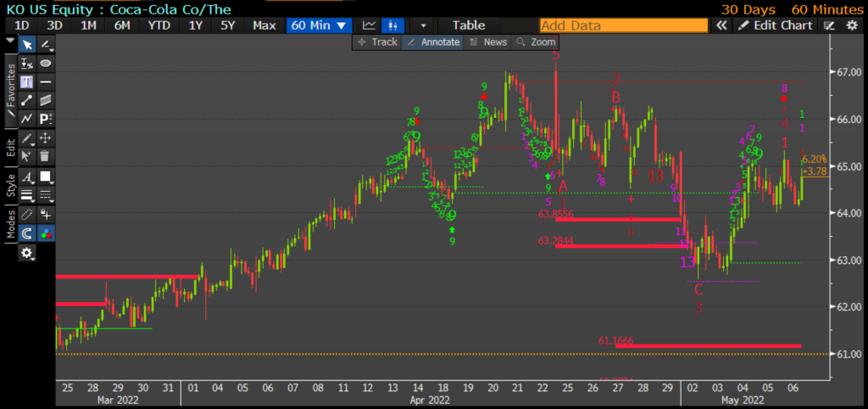Select the YTD time range
Viewport: 868px width, 409px height.
(160, 25)
